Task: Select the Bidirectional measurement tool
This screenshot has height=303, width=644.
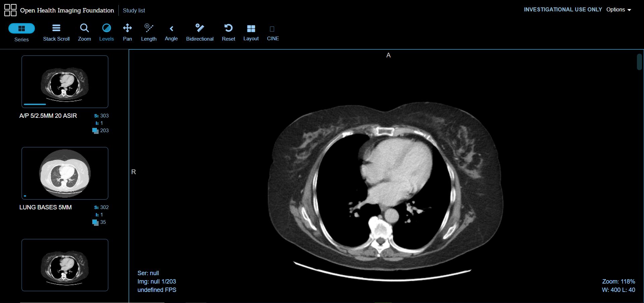Action: (x=200, y=33)
